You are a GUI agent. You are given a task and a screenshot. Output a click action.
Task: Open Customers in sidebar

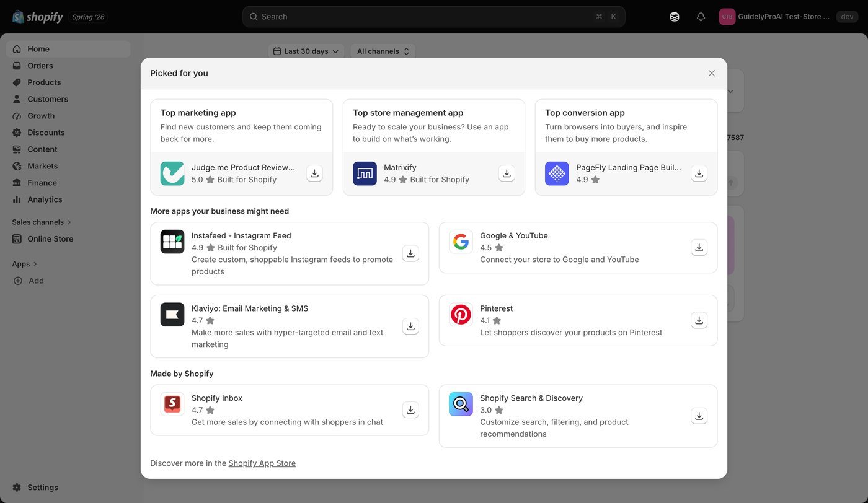(x=68, y=99)
